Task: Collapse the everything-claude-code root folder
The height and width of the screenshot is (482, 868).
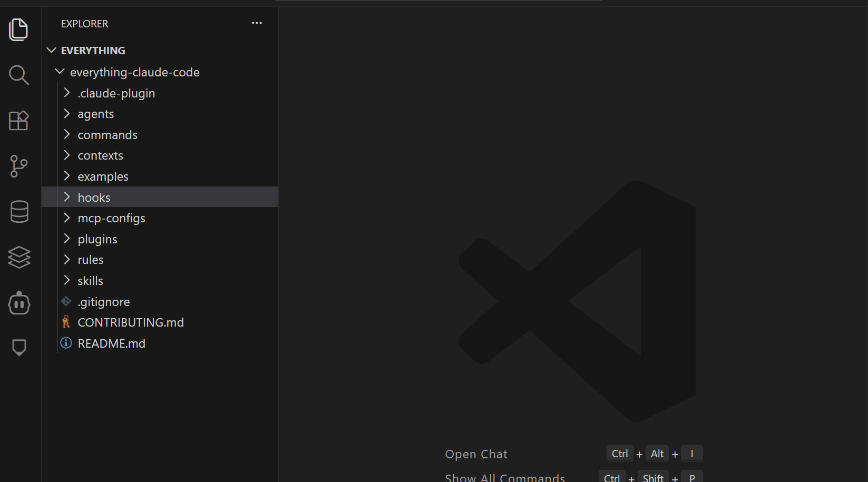Action: click(x=160, y=72)
